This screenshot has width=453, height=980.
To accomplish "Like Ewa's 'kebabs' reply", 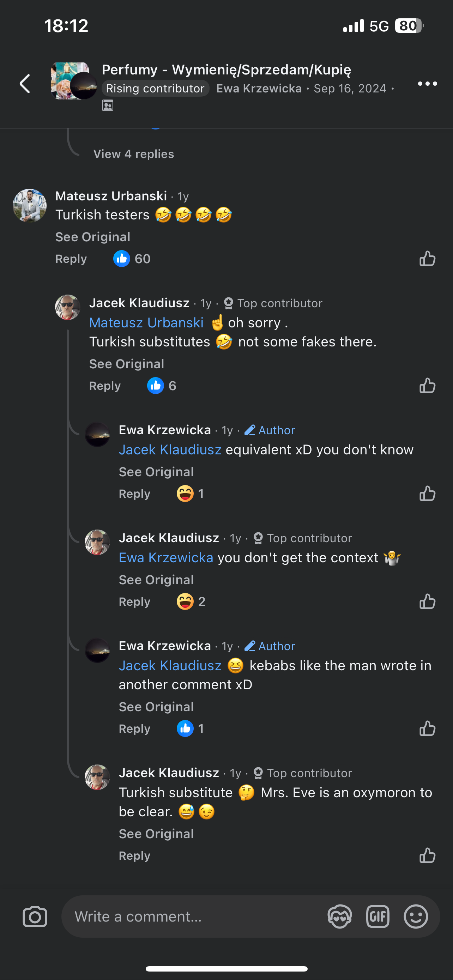I will click(427, 728).
